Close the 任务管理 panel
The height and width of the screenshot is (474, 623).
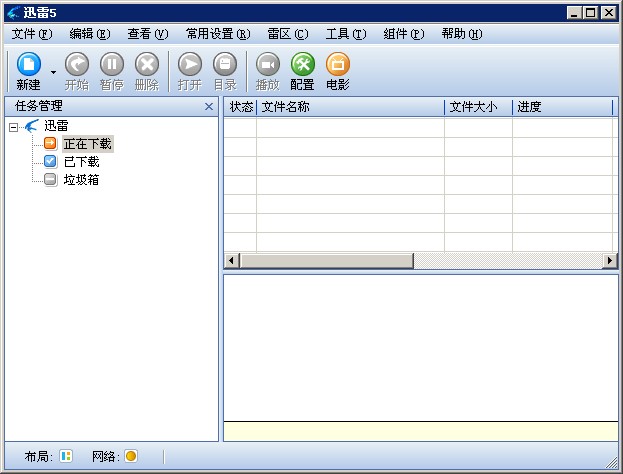point(209,106)
